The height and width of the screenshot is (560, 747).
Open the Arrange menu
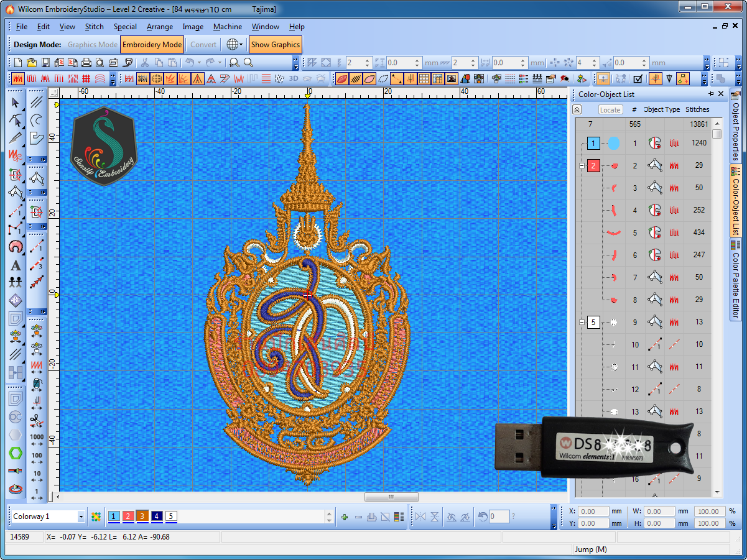[160, 27]
